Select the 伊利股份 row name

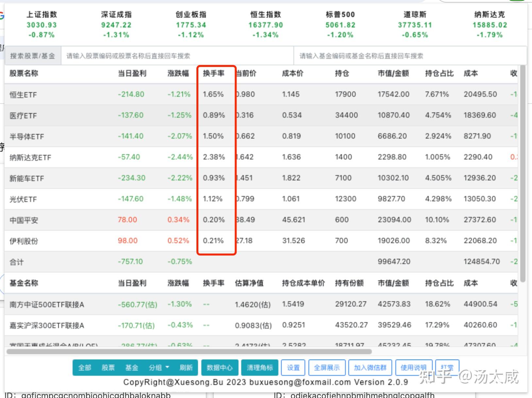tap(24, 241)
